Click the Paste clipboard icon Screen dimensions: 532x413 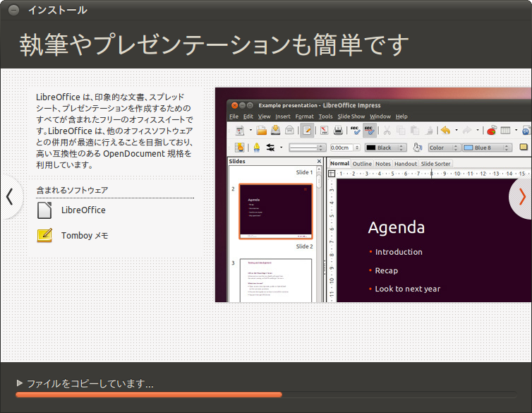point(414,131)
